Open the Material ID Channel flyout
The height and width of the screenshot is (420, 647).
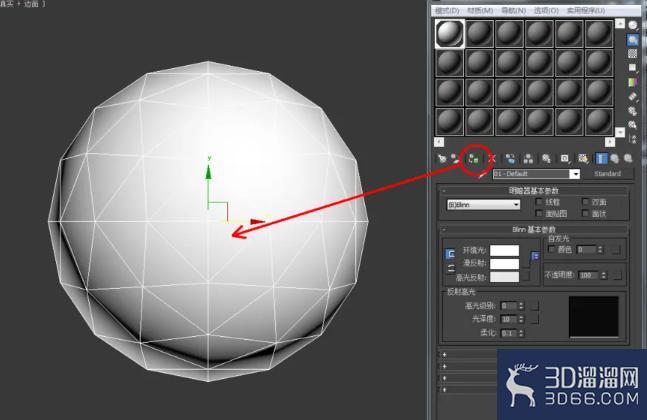565,158
